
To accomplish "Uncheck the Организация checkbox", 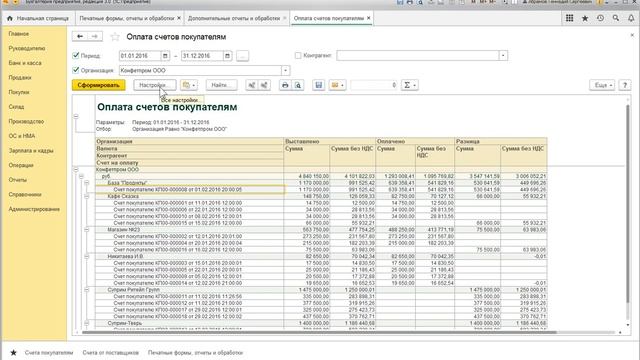I will [76, 70].
